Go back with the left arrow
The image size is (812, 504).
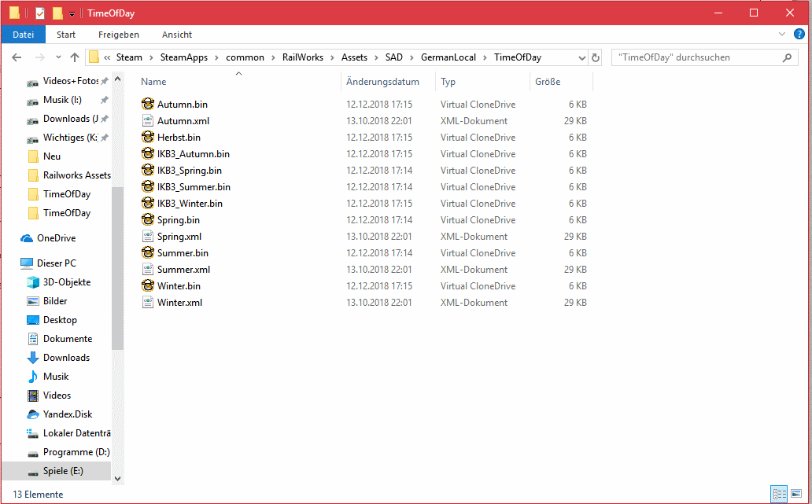click(x=17, y=57)
